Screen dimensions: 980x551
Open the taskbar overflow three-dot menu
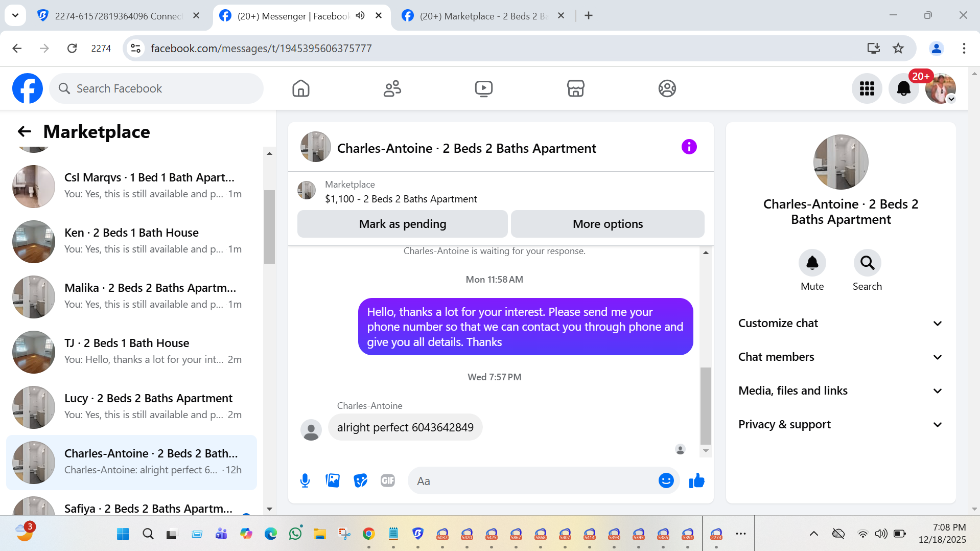point(740,534)
